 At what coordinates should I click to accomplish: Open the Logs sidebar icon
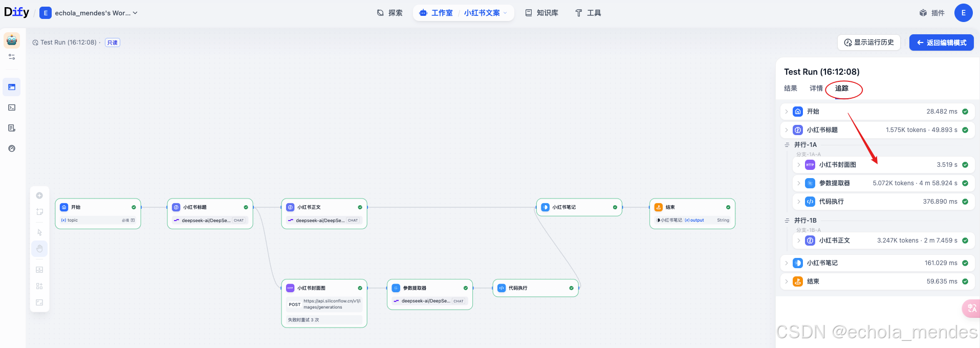point(12,128)
